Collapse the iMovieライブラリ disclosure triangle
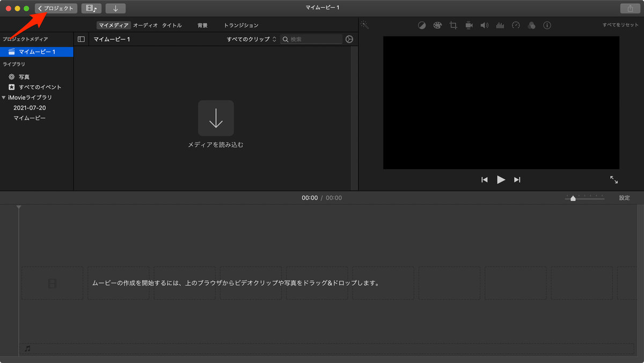 [x=4, y=97]
